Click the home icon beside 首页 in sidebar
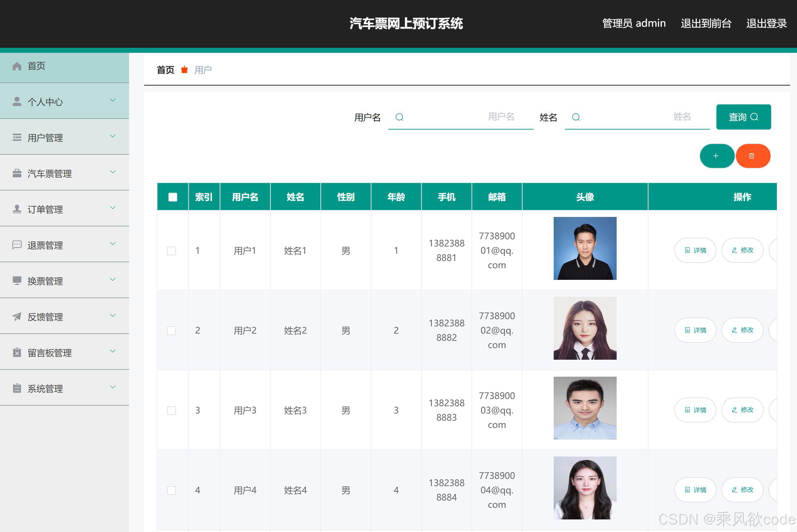Screen dimensions: 797x532 [x=17, y=66]
